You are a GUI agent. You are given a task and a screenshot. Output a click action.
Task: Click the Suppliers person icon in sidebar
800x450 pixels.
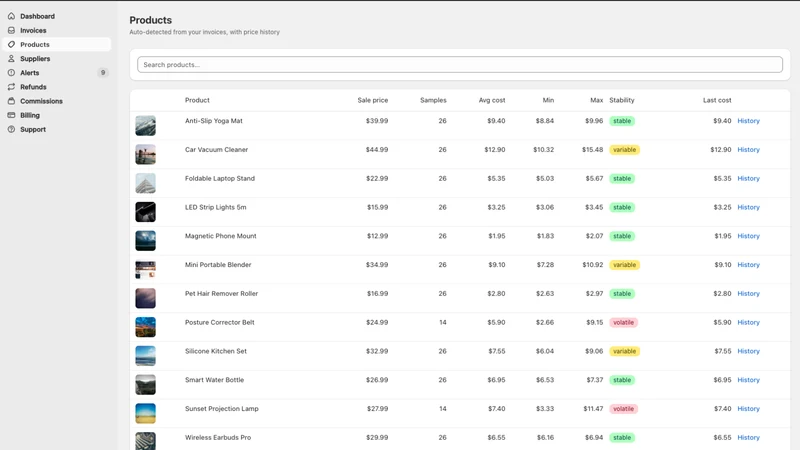11,59
